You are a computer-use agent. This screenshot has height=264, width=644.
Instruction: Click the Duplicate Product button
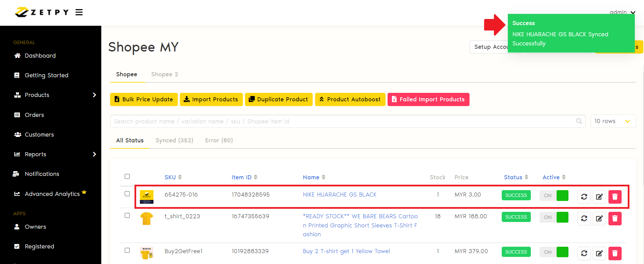click(x=279, y=99)
